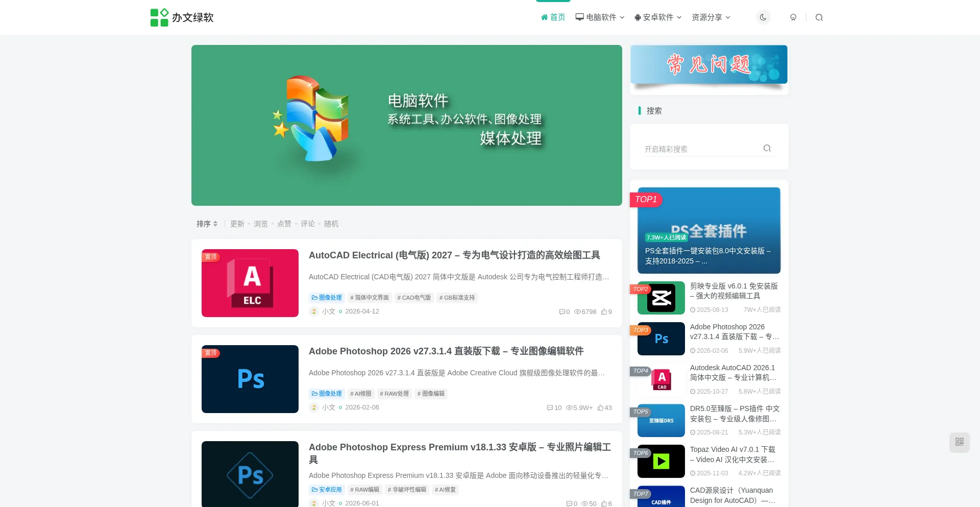Image resolution: width=980 pixels, height=507 pixels.
Task: Click like icon showing 43
Action: point(605,407)
